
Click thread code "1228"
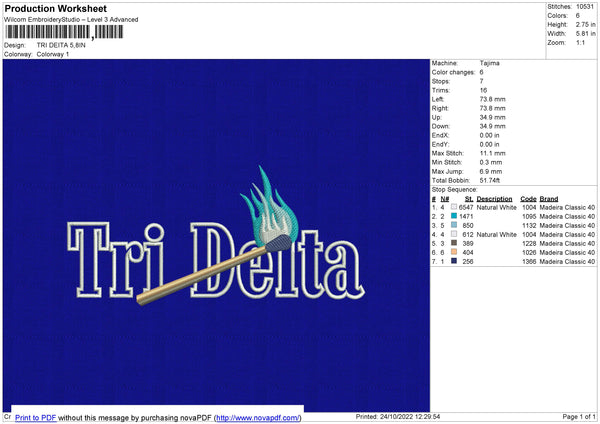pos(529,243)
